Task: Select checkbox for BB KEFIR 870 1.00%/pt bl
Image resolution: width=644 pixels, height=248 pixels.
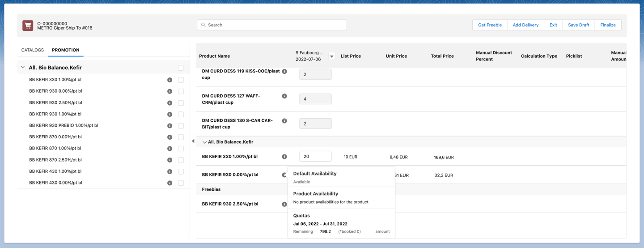Action: 181,149
